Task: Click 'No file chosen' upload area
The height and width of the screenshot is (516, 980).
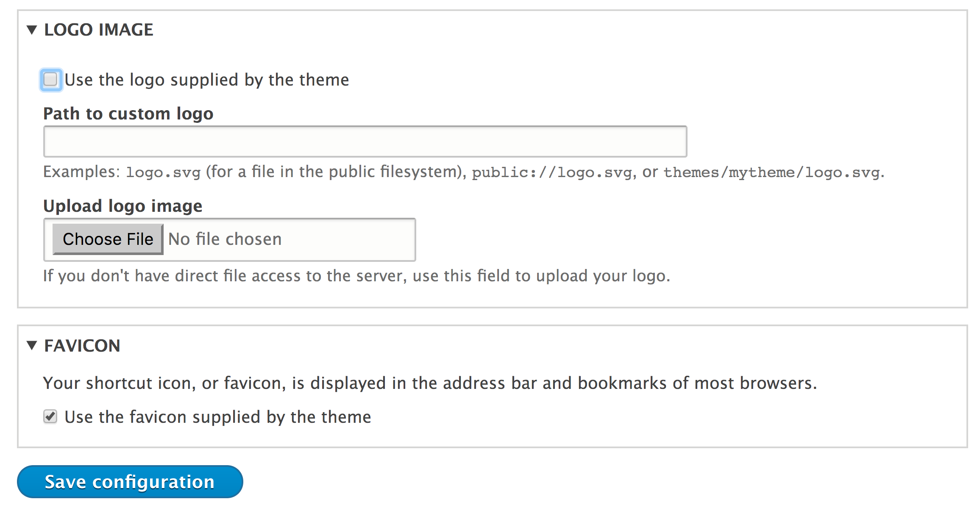Action: [x=225, y=239]
